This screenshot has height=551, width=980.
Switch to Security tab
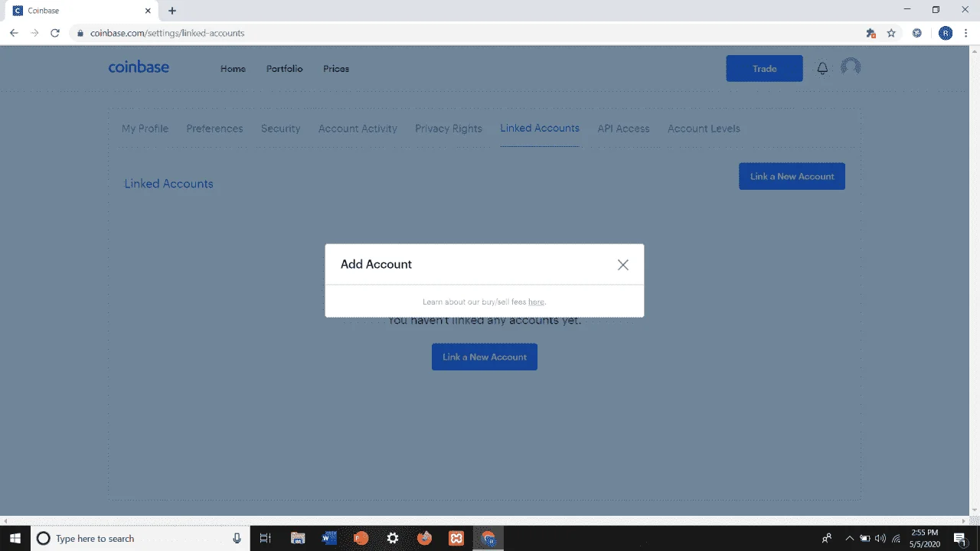click(x=280, y=129)
